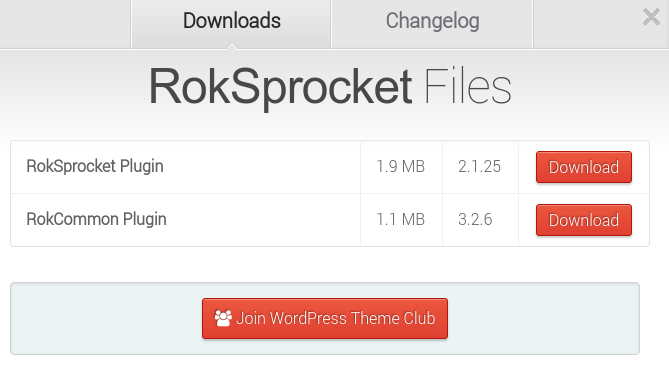Click the small pointer arrow beneath Downloads tab
Image resolution: width=669 pixels, height=369 pixels.
(232, 46)
